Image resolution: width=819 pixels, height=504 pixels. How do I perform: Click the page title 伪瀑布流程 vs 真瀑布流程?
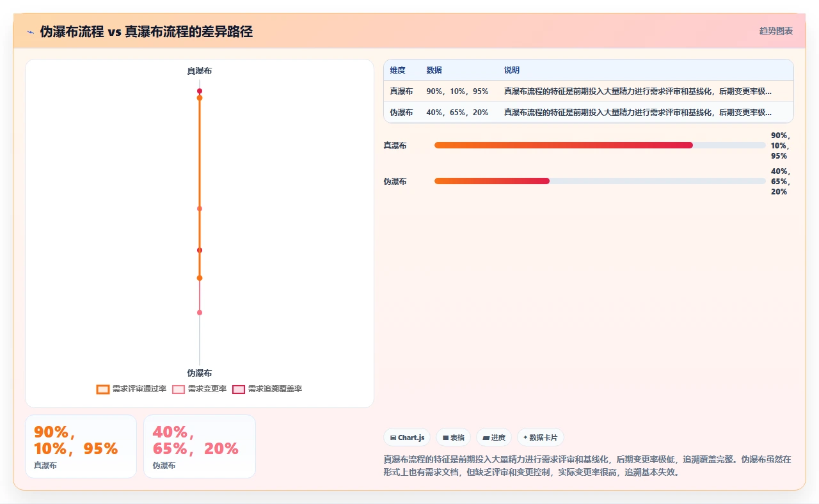click(147, 31)
